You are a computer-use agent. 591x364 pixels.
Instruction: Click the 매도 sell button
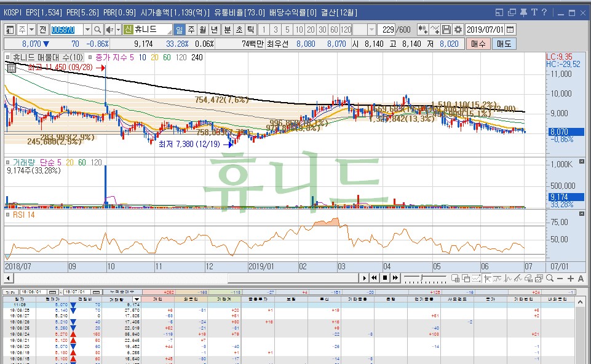pos(504,44)
